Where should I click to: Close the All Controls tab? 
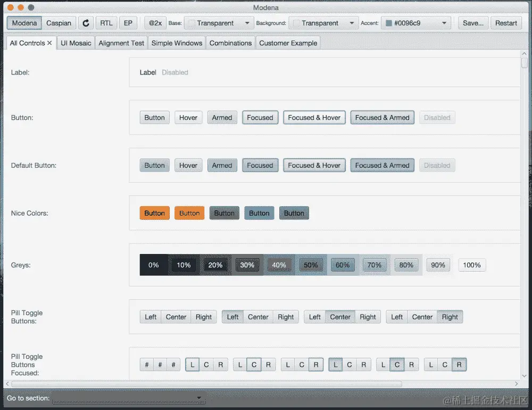click(x=49, y=43)
